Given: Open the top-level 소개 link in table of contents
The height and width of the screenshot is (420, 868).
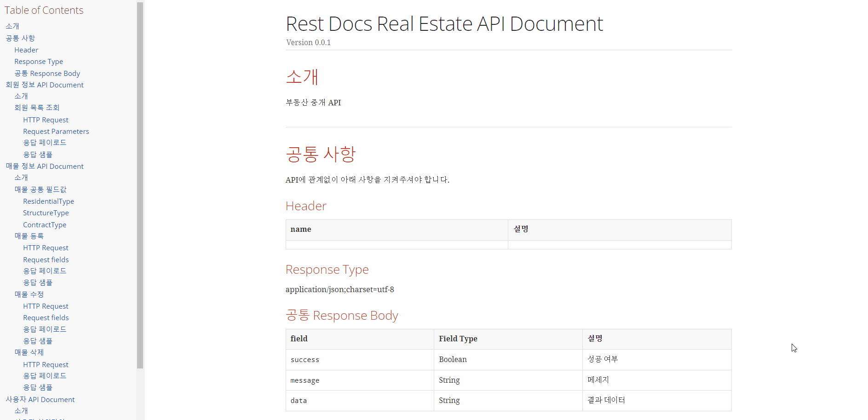Looking at the screenshot, I should tap(12, 26).
